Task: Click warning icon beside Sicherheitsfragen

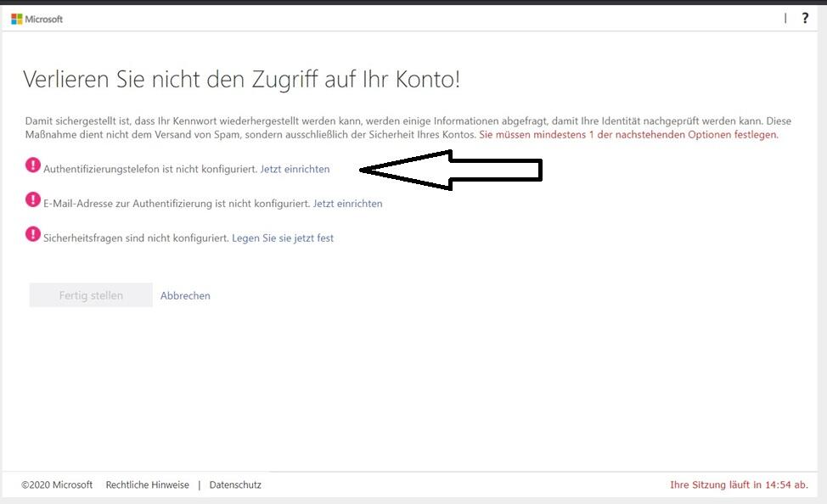Action: [33, 233]
